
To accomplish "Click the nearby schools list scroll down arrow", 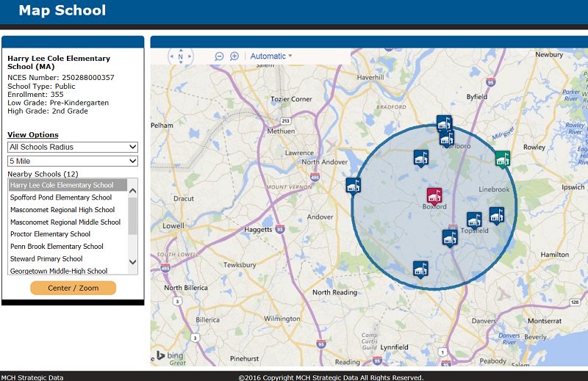I will (x=133, y=262).
